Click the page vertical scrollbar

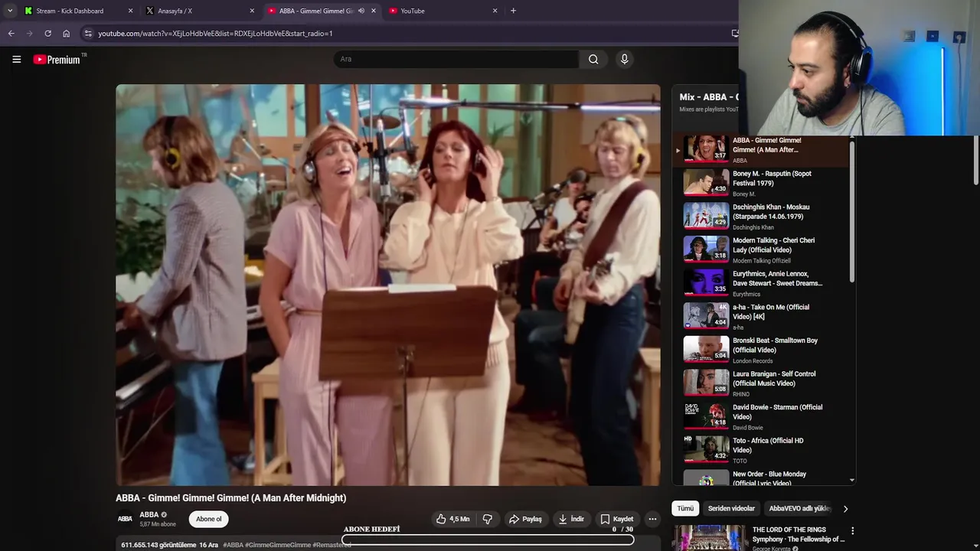click(x=975, y=161)
